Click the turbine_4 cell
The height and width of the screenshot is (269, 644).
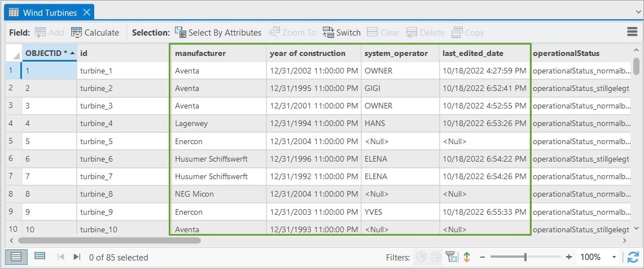tap(123, 123)
